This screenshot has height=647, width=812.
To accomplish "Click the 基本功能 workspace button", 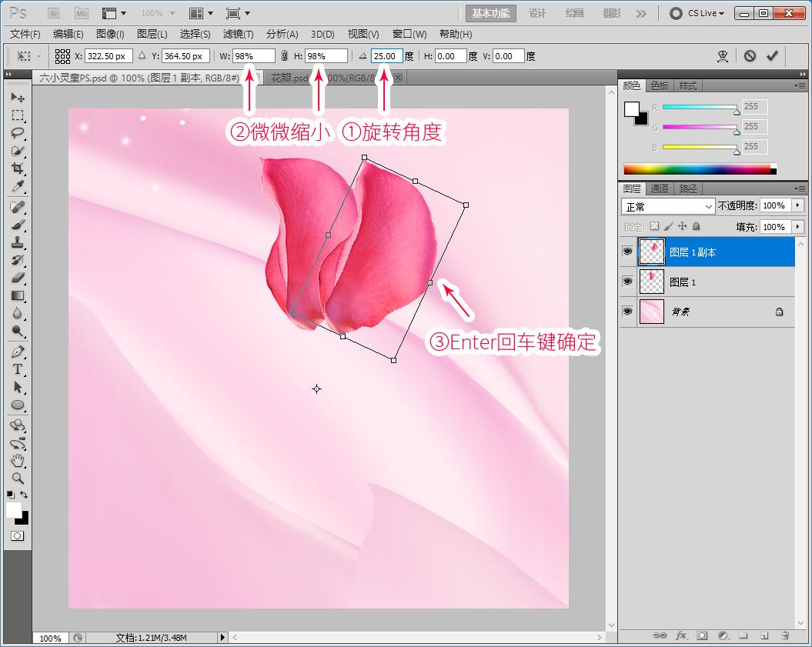I will [x=490, y=13].
